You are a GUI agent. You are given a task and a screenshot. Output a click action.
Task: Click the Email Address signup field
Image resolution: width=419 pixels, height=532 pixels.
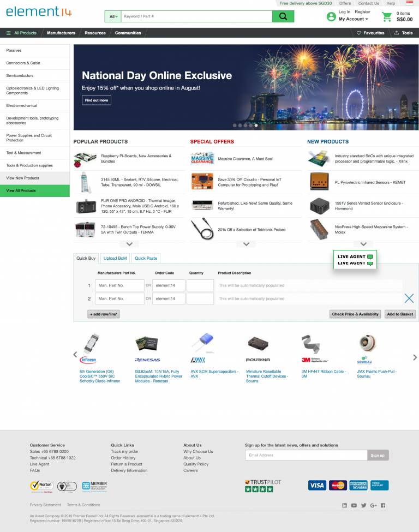coord(306,455)
